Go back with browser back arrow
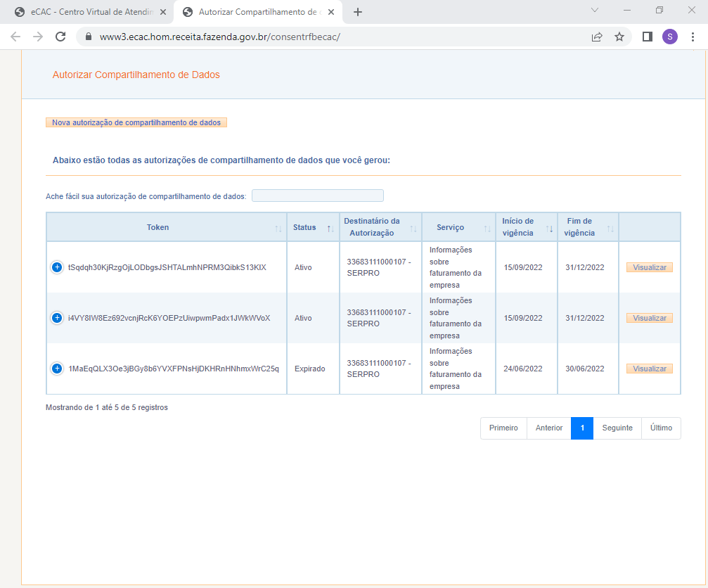708x588 pixels. (15, 37)
